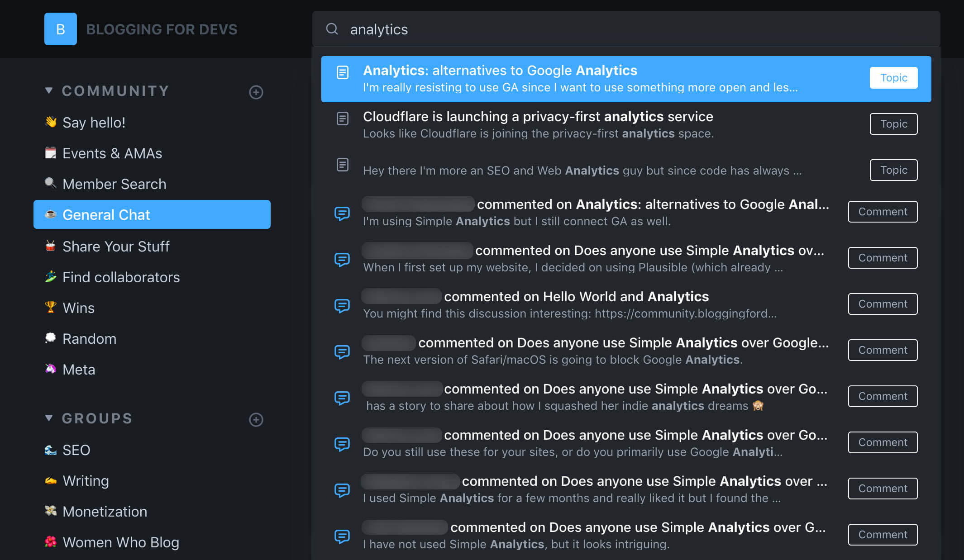Click comment icon beside Hello World result
This screenshot has width=964, height=560.
pyautogui.click(x=342, y=306)
